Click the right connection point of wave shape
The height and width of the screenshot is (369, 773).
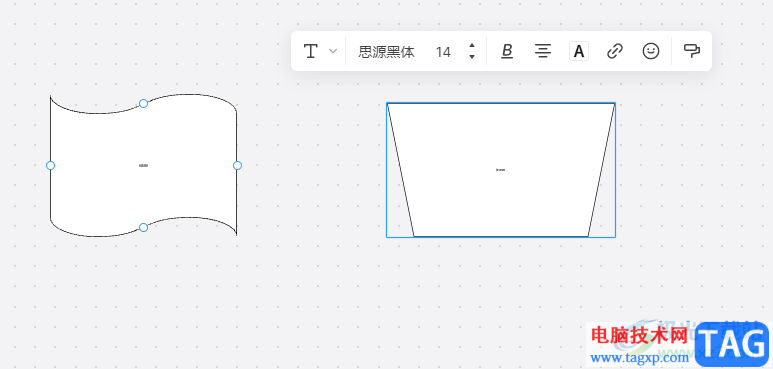tap(237, 166)
